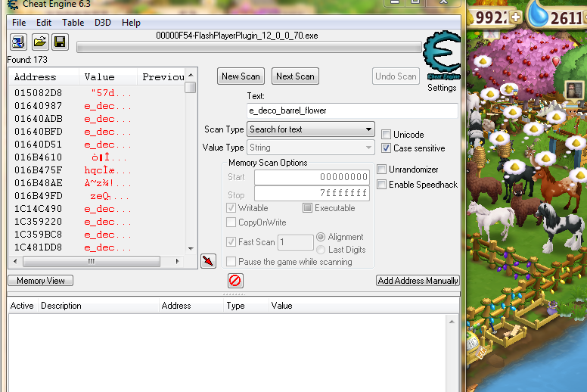Click the results list down scroll arrow
Image resolution: width=587 pixels, height=392 pixels.
pyautogui.click(x=191, y=249)
